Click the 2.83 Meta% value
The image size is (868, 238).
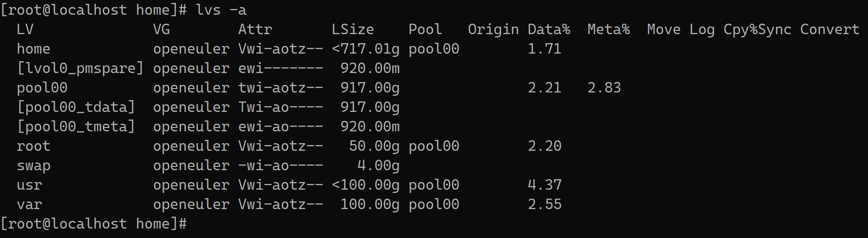[604, 88]
